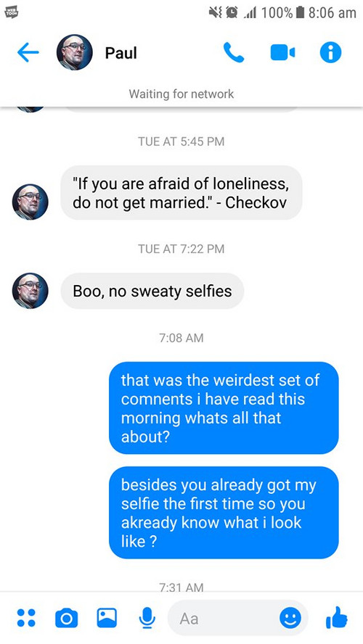Tap the Webtoon notification icon in status bar
This screenshot has height=644, width=363.
(x=11, y=12)
